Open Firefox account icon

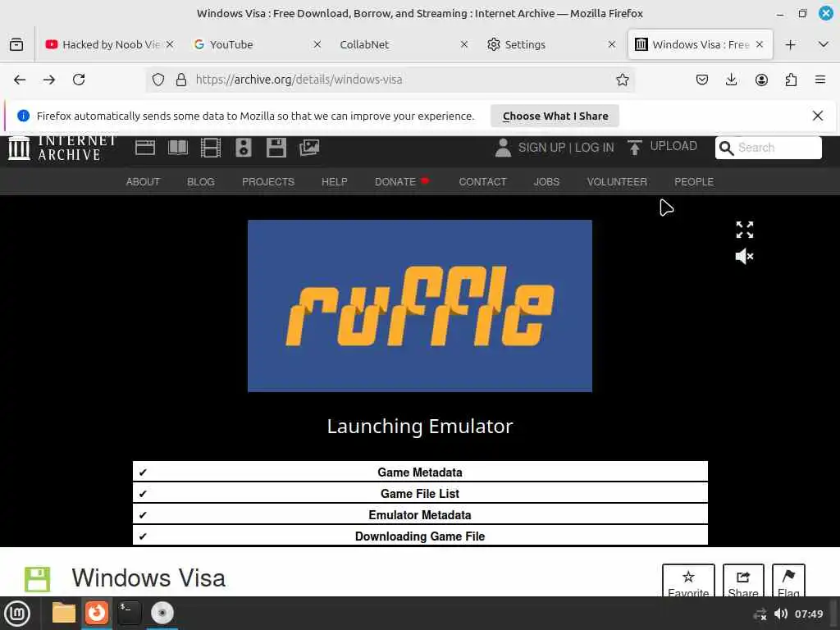761,80
